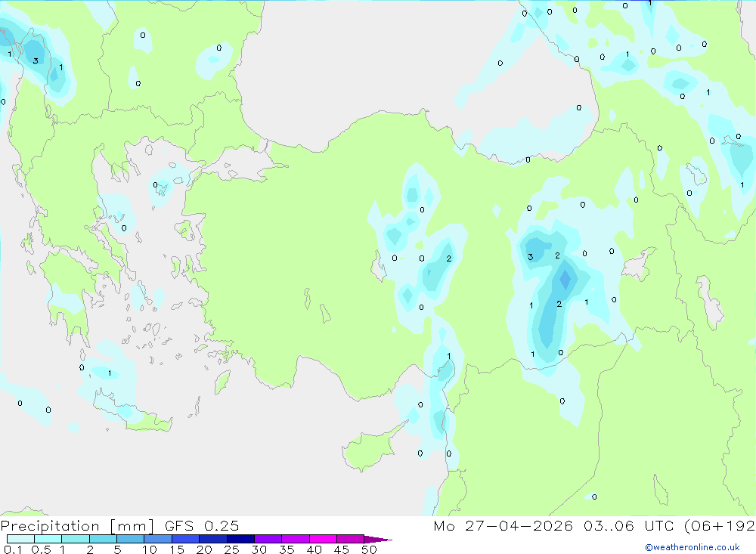Select the 0.5–1 mm legend color box

click(x=48, y=539)
